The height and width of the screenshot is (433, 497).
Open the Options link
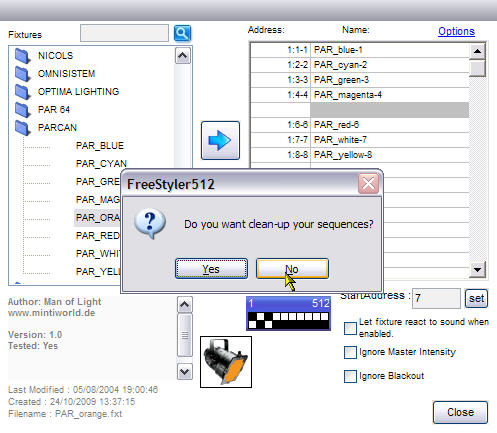[x=456, y=31]
